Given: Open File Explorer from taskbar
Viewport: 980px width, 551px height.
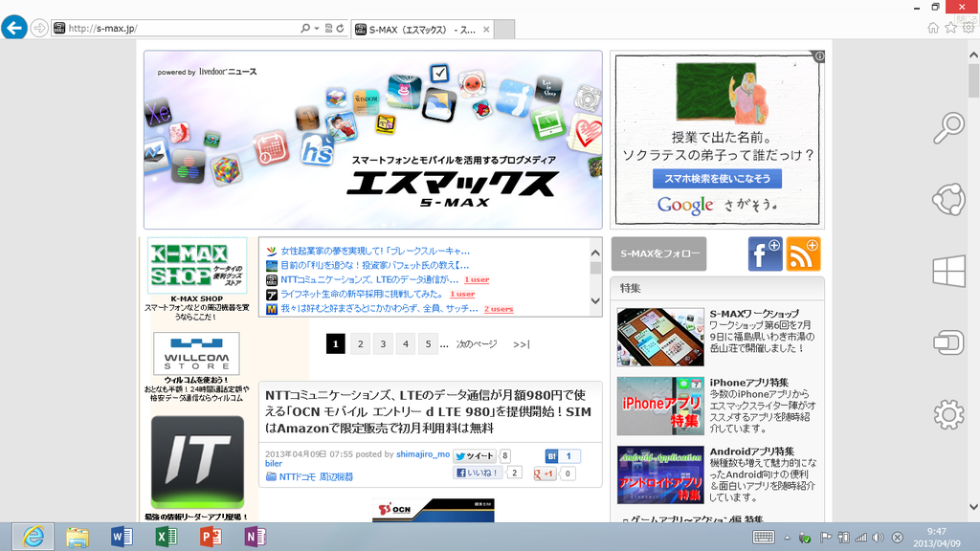Looking at the screenshot, I should 78,537.
